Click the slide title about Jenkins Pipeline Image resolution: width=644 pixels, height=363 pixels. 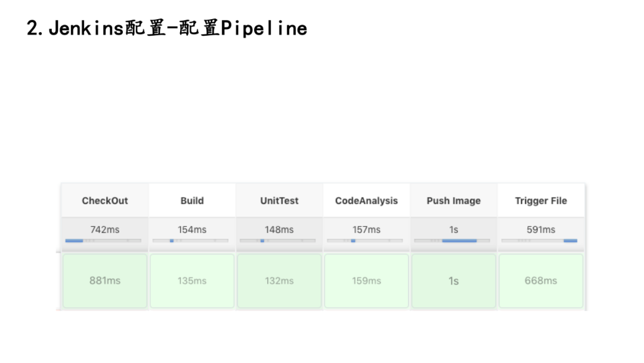point(167,28)
